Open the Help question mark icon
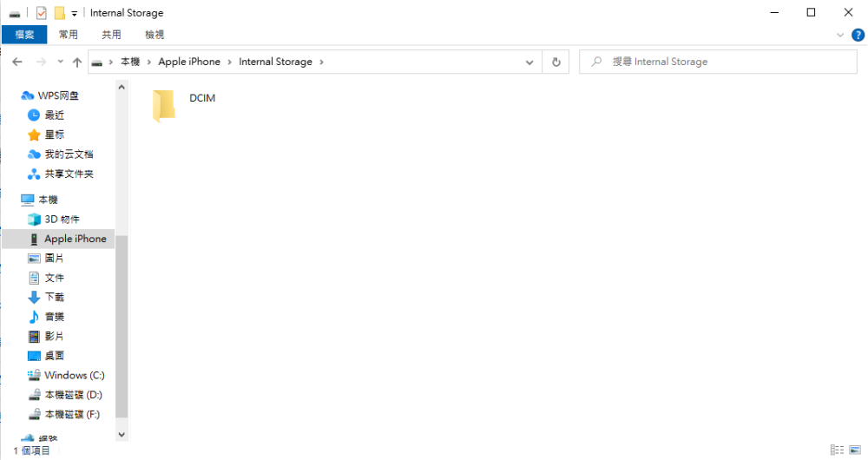 pyautogui.click(x=858, y=35)
